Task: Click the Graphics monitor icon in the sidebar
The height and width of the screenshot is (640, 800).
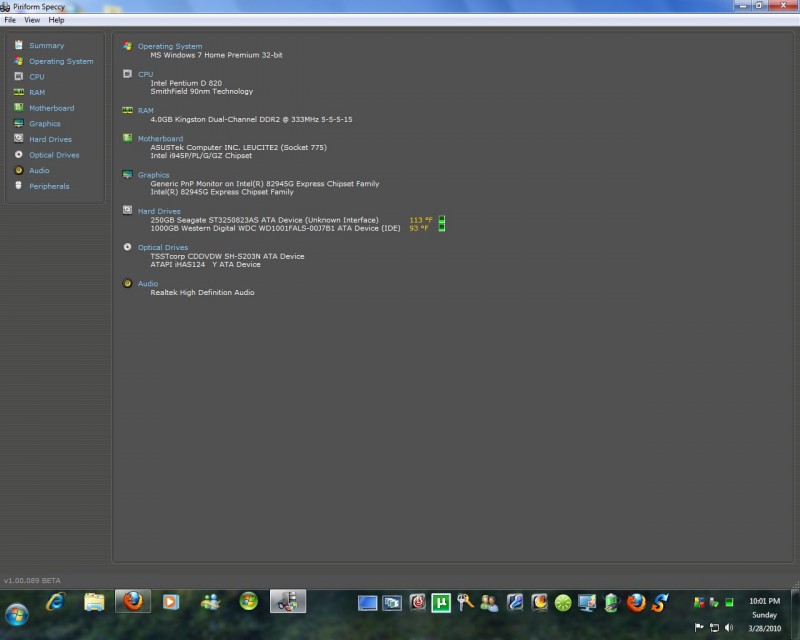Action: pos(19,124)
